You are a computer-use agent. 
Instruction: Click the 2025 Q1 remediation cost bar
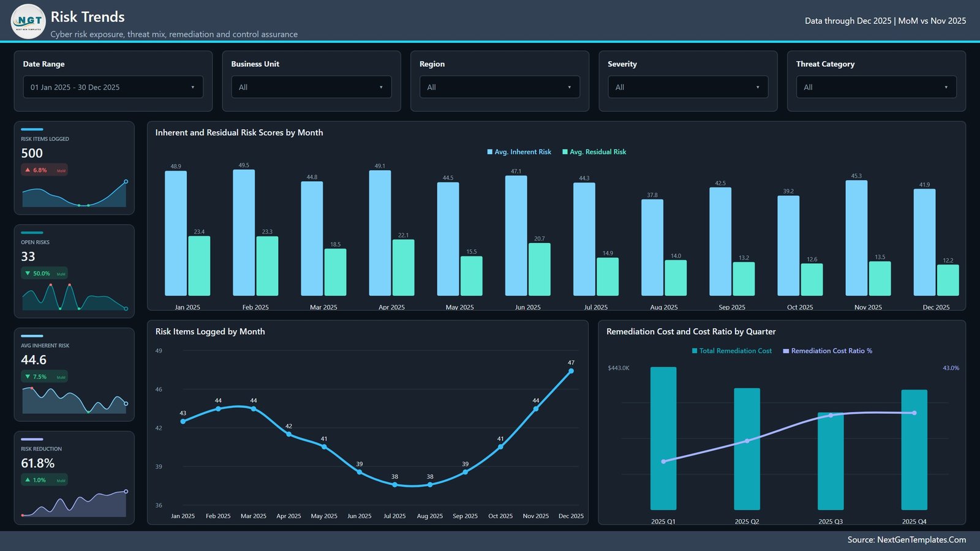[663, 438]
